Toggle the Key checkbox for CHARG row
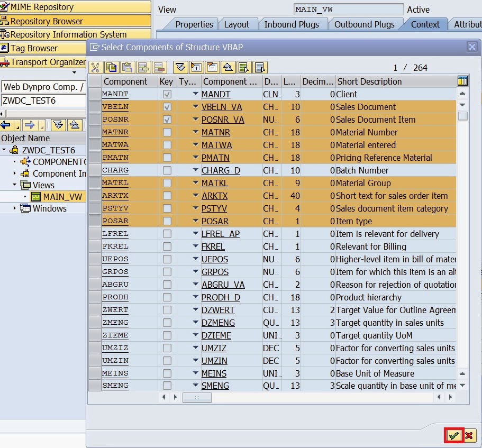 click(167, 170)
